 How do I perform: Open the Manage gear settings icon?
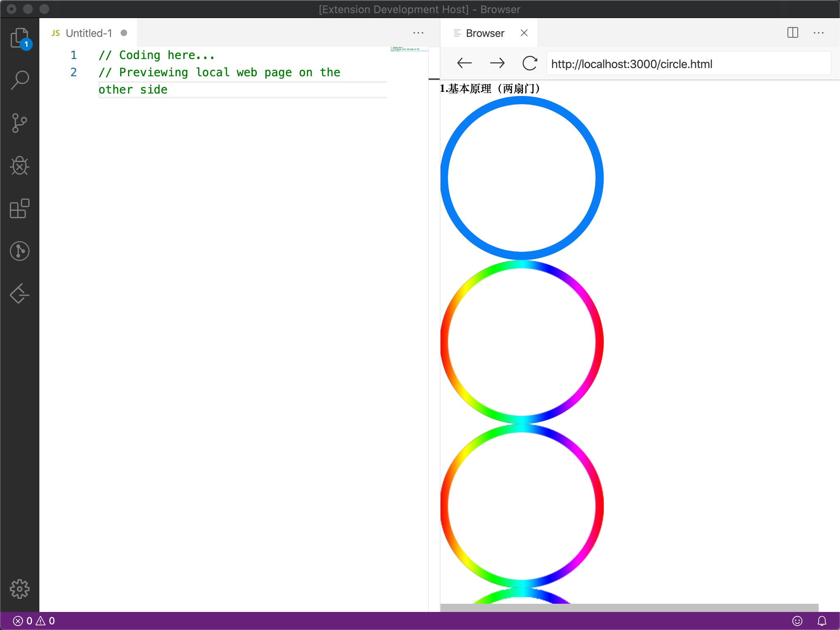(19, 589)
